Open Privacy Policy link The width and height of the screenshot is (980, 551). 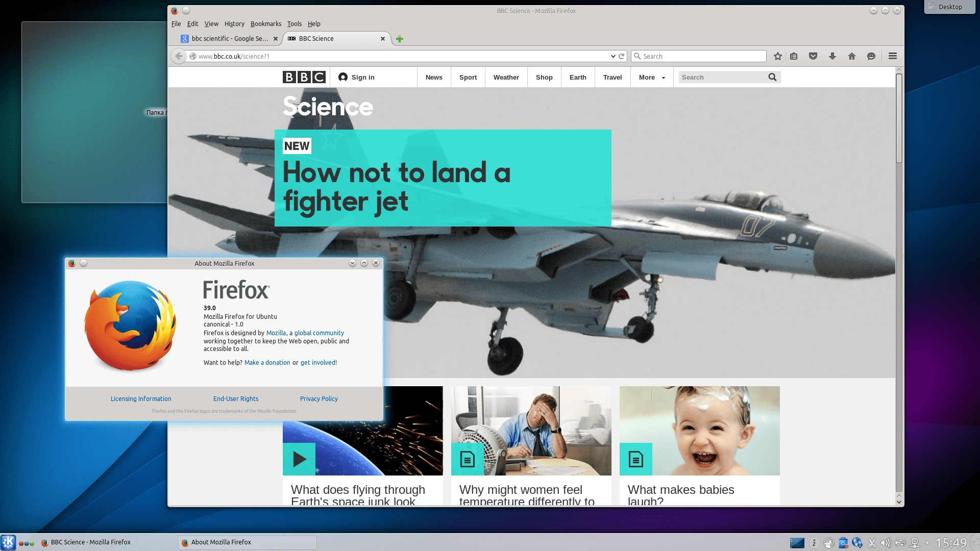click(319, 399)
